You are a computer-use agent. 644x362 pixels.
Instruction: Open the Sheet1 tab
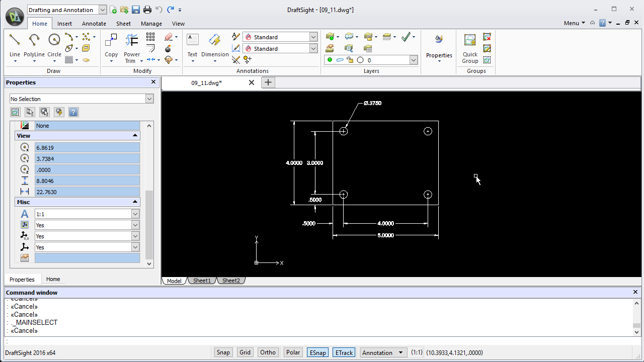[202, 281]
